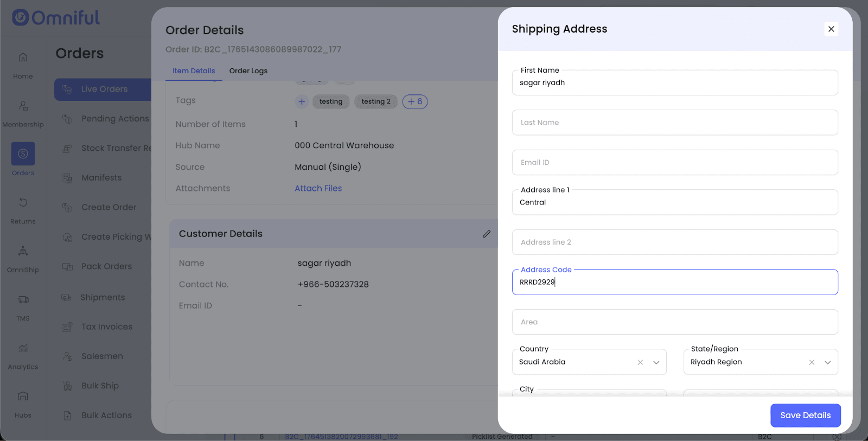This screenshot has height=441, width=868.
Task: Expand the +6 more tags badge
Action: pyautogui.click(x=415, y=101)
